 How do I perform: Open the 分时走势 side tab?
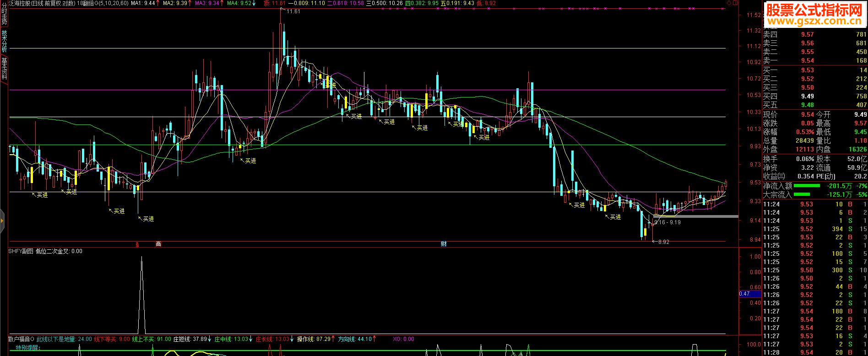[4, 14]
